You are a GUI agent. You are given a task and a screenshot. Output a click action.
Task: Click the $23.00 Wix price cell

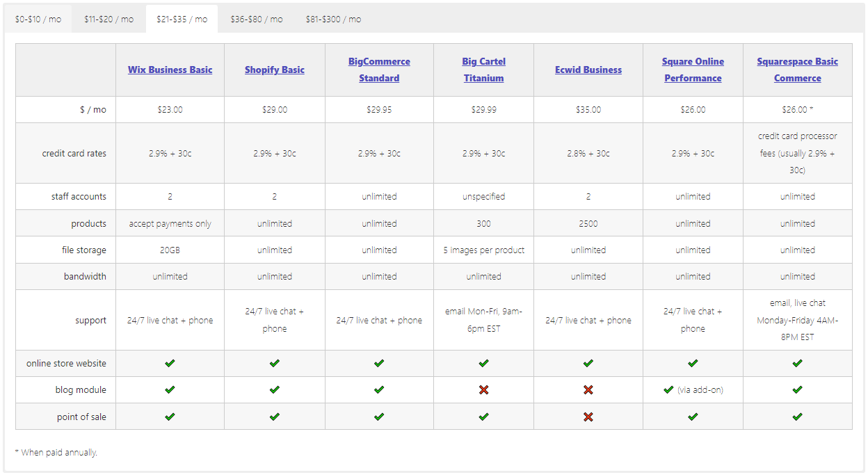[x=170, y=110]
